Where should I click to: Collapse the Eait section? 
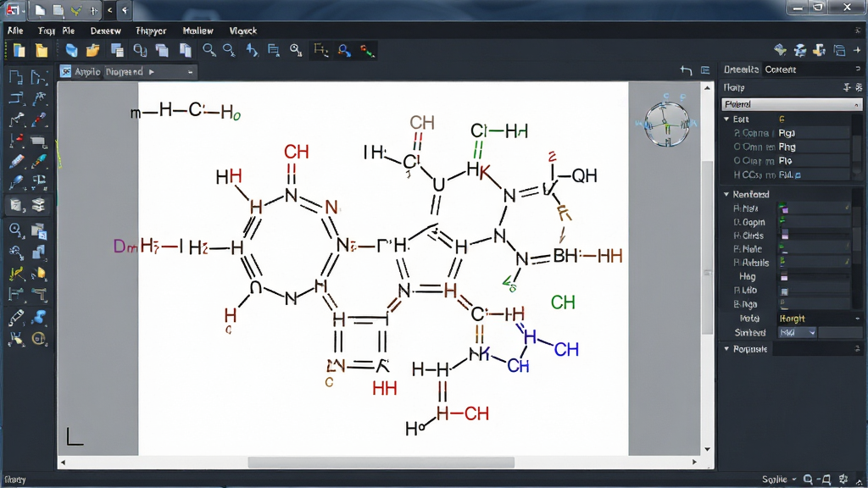coord(726,119)
